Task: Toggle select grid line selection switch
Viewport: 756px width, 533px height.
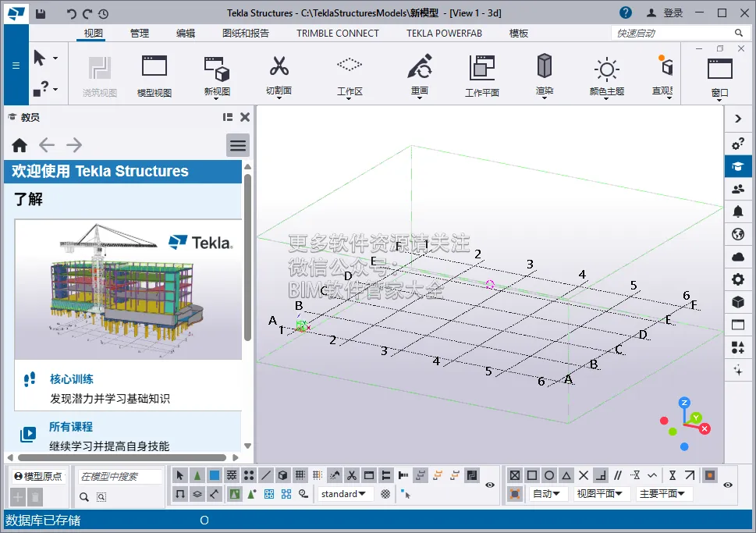Action: pyautogui.click(x=318, y=475)
